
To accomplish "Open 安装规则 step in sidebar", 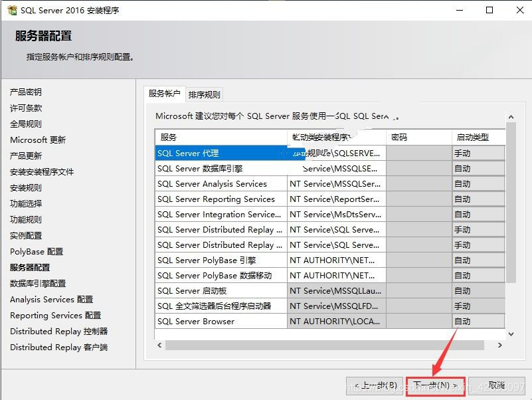I will (26, 188).
